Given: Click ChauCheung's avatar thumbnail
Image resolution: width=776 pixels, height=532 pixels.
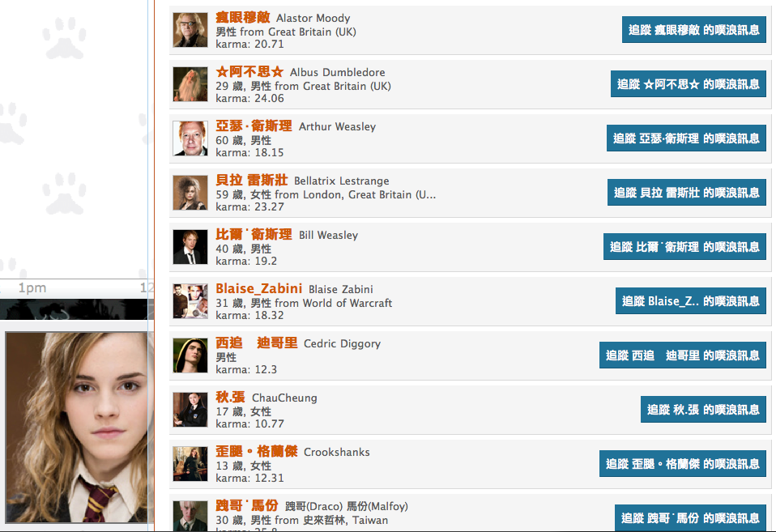Looking at the screenshot, I should 190,410.
